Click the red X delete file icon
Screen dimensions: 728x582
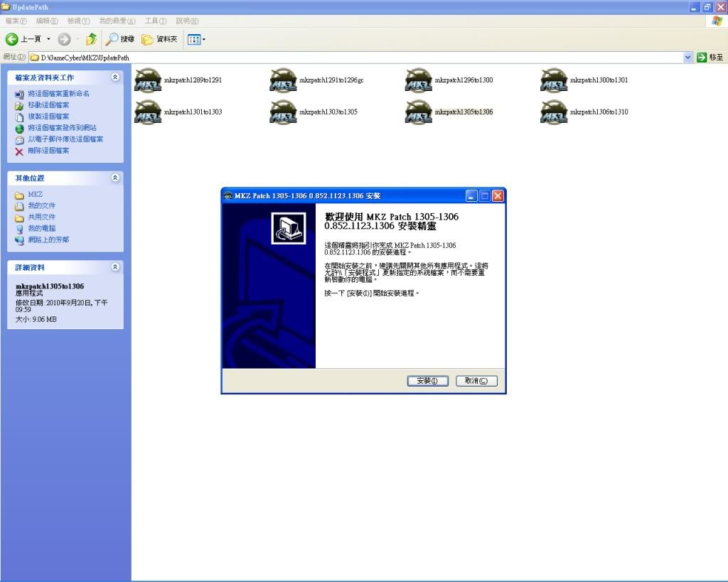click(19, 151)
